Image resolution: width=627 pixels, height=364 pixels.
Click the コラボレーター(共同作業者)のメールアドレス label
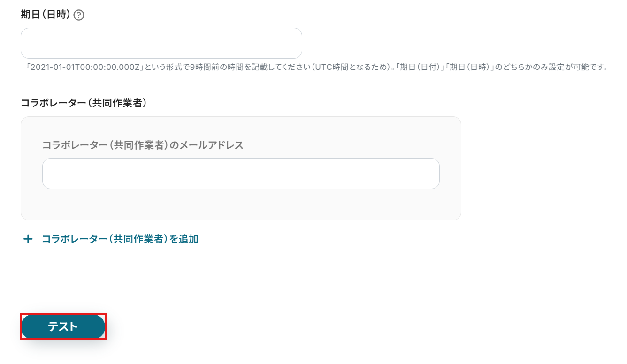point(143,145)
